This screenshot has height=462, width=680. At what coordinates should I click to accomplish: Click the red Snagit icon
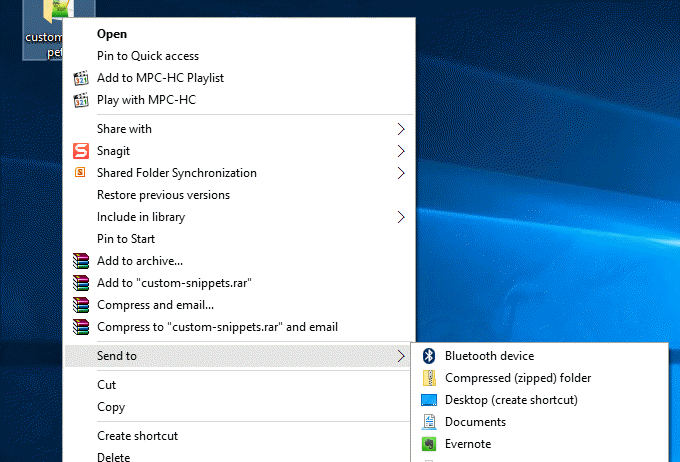tap(81, 151)
